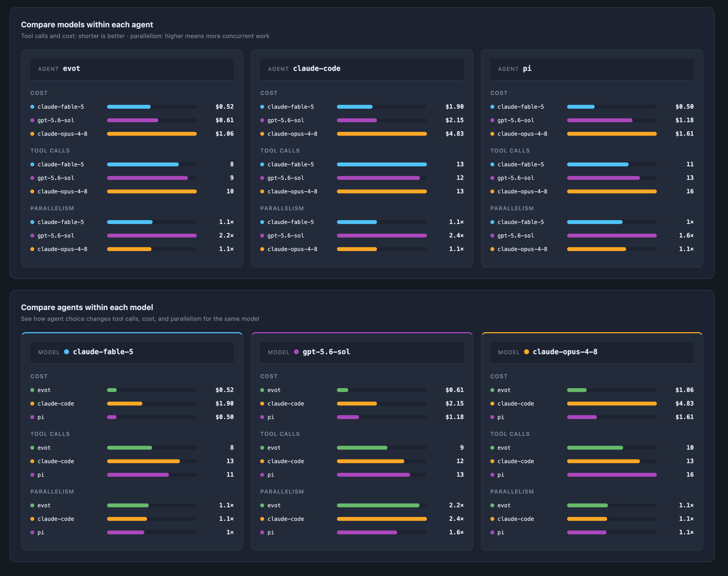Viewport: 728px width, 576px height.
Task: Click pi parallelism label in model claude-opus-4-8 card
Action: (501, 532)
